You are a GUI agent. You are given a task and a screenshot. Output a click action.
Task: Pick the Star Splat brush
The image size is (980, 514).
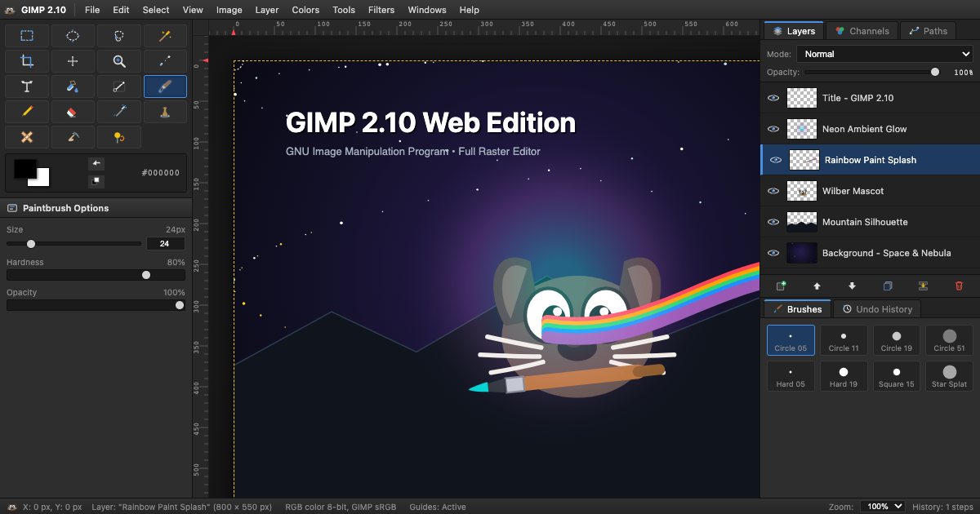point(949,376)
